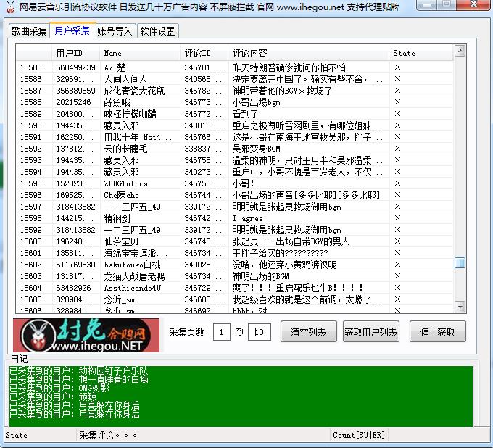
Task: Select the 用户采集 tab
Action: pos(72,30)
